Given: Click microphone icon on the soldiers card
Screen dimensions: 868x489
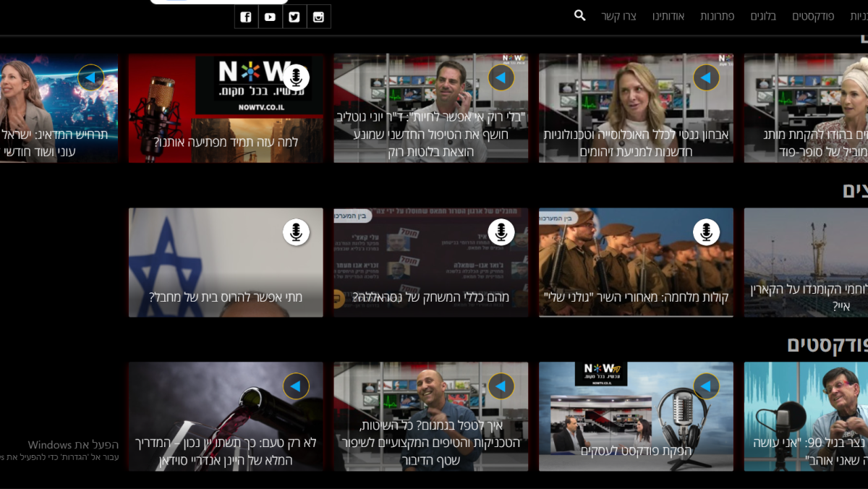Looking at the screenshot, I should [x=706, y=232].
